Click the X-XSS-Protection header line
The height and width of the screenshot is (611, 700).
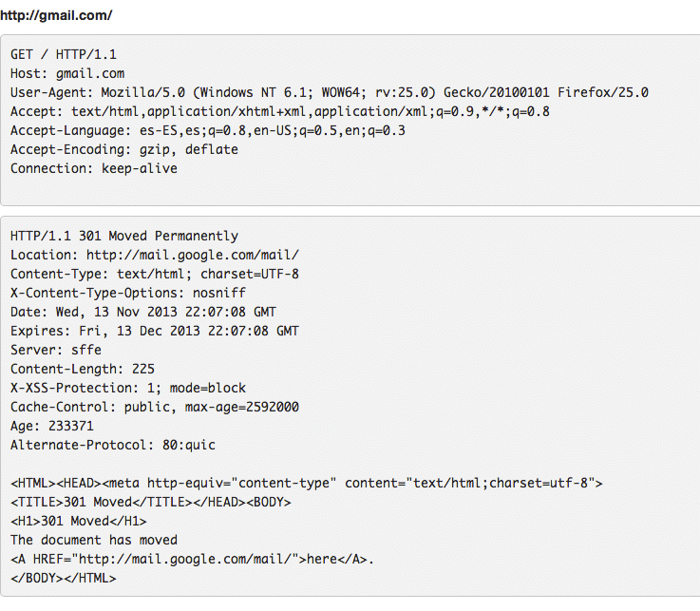[x=128, y=388]
